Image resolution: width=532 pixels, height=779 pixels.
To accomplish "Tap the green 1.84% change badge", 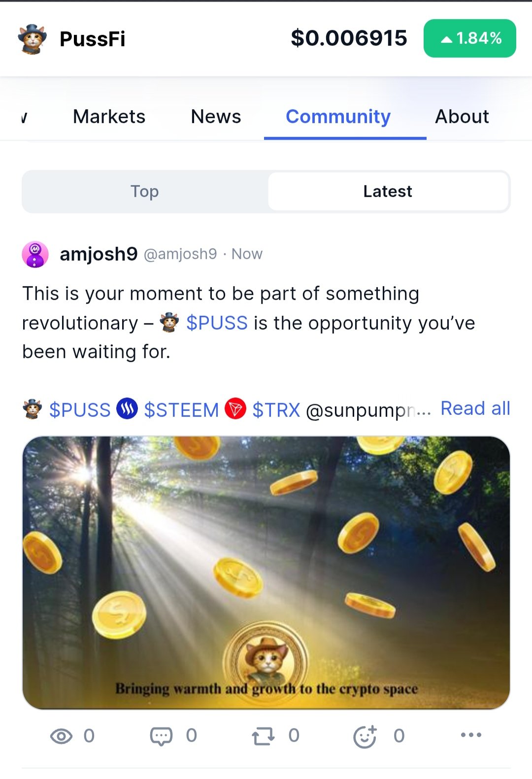I will point(469,38).
